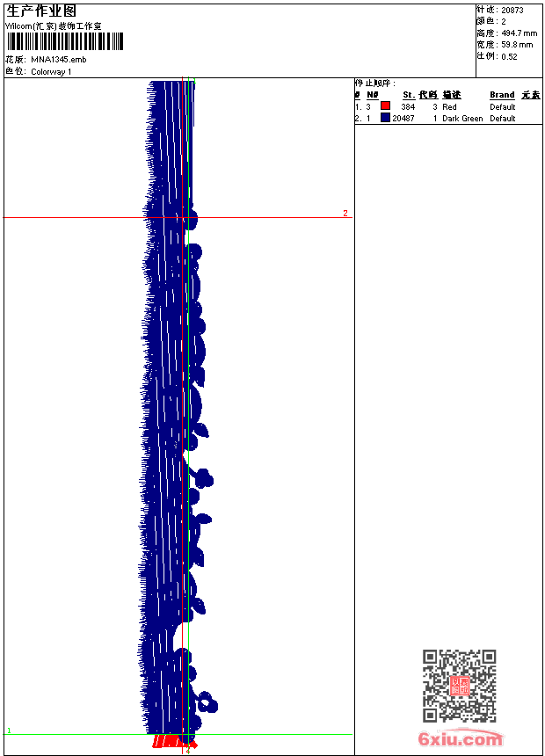
Task: Click the 'Dark Green' color description
Action: click(x=462, y=118)
